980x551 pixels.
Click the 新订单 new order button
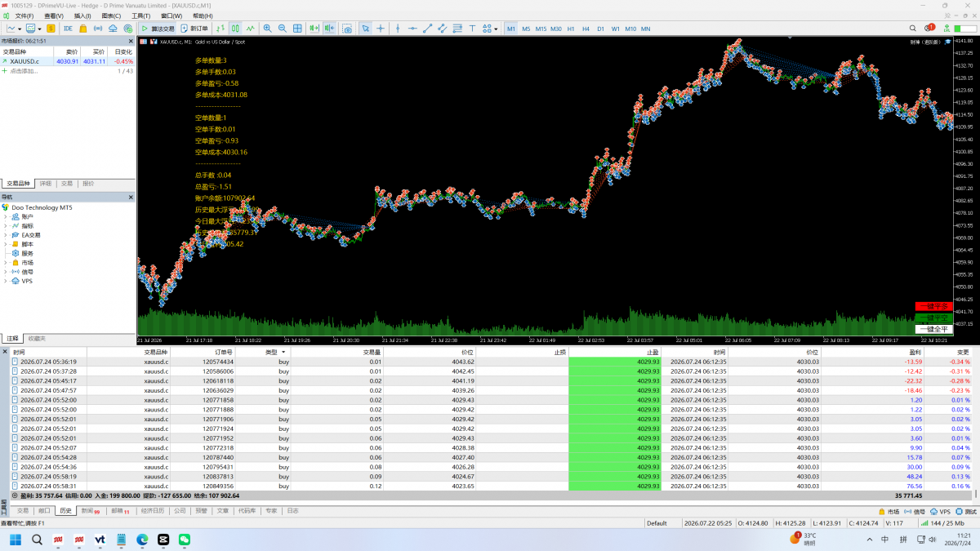pos(194,28)
